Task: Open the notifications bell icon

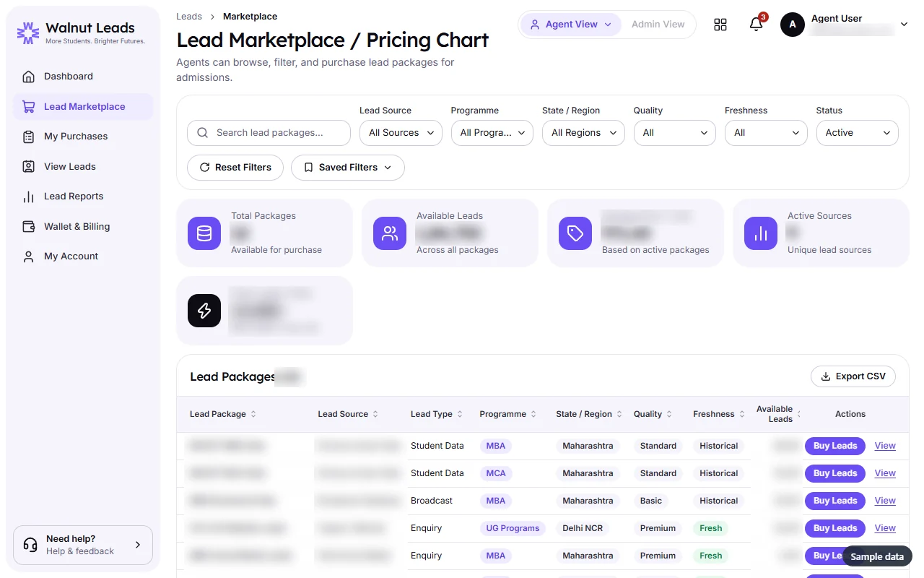Action: click(x=757, y=25)
